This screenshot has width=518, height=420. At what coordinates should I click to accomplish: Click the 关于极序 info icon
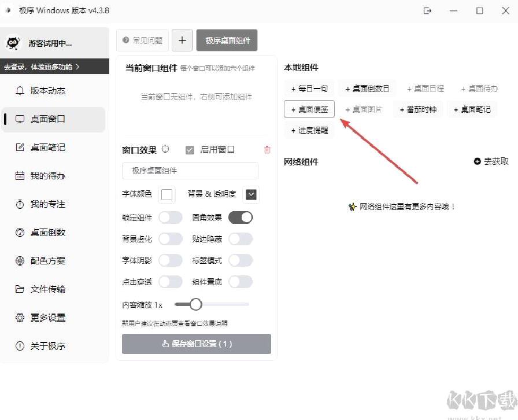(20, 346)
